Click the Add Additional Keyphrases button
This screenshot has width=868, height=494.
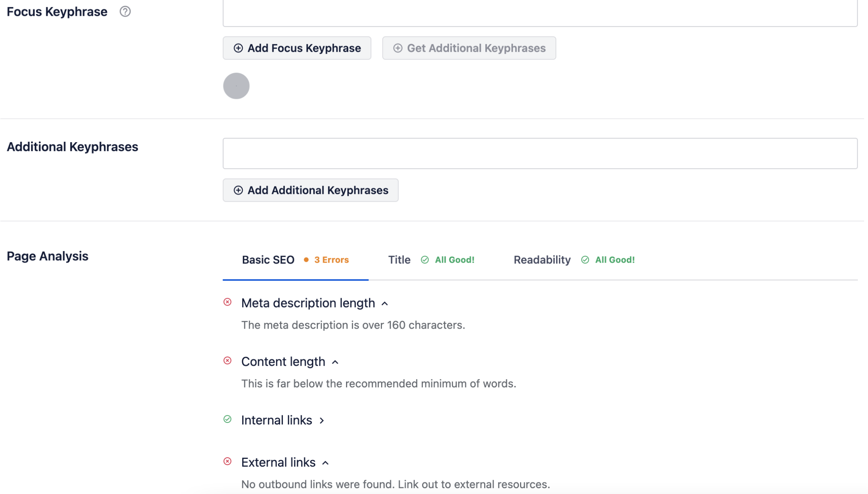tap(310, 190)
